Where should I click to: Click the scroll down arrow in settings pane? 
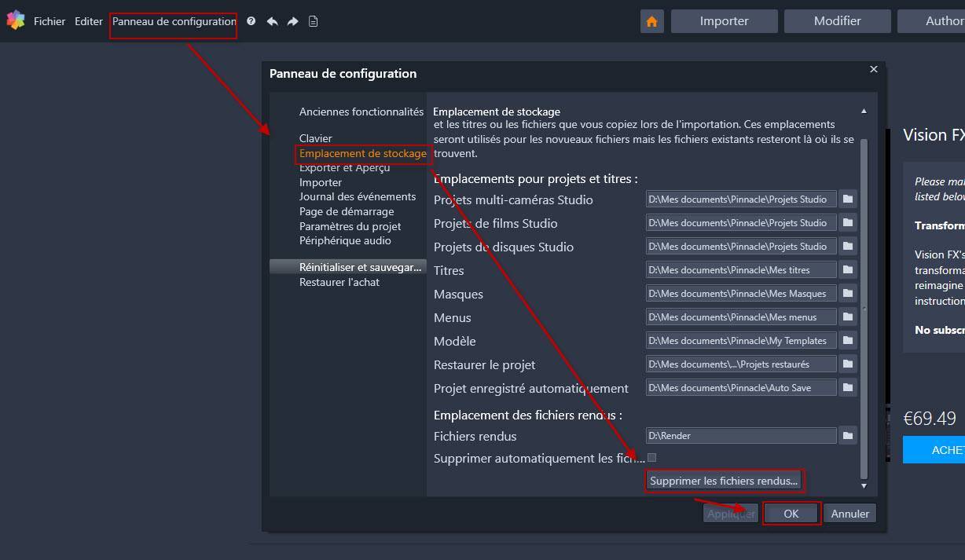(864, 486)
